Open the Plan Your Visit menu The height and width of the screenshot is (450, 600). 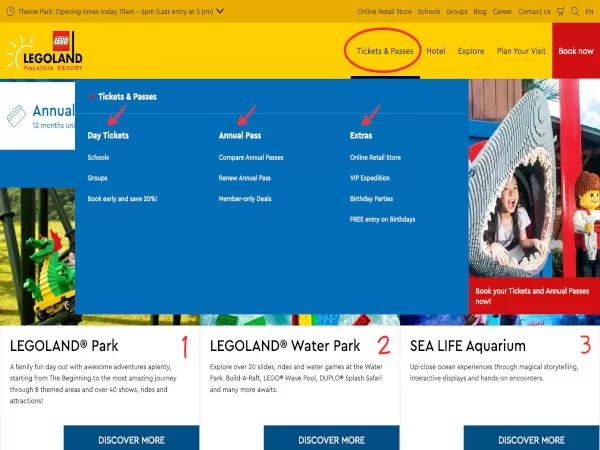click(520, 51)
